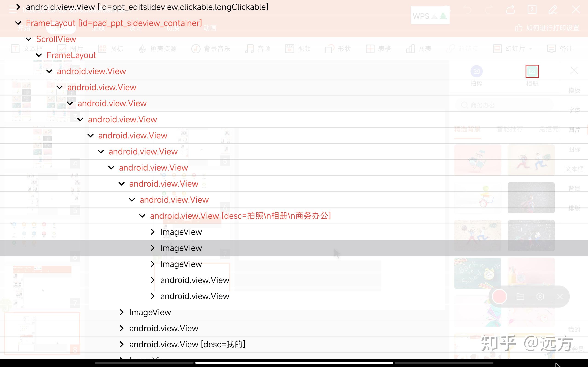Open the 如何进行打印设置 tip link

point(547,28)
